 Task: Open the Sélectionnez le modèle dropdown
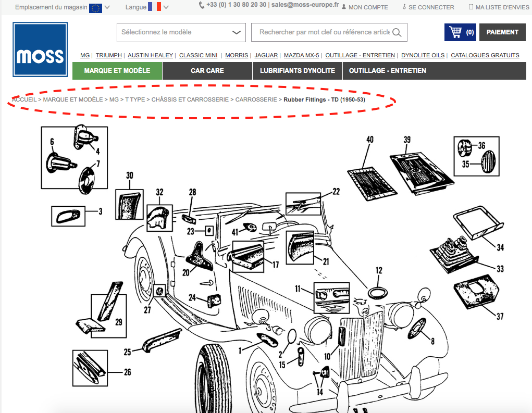click(x=181, y=33)
